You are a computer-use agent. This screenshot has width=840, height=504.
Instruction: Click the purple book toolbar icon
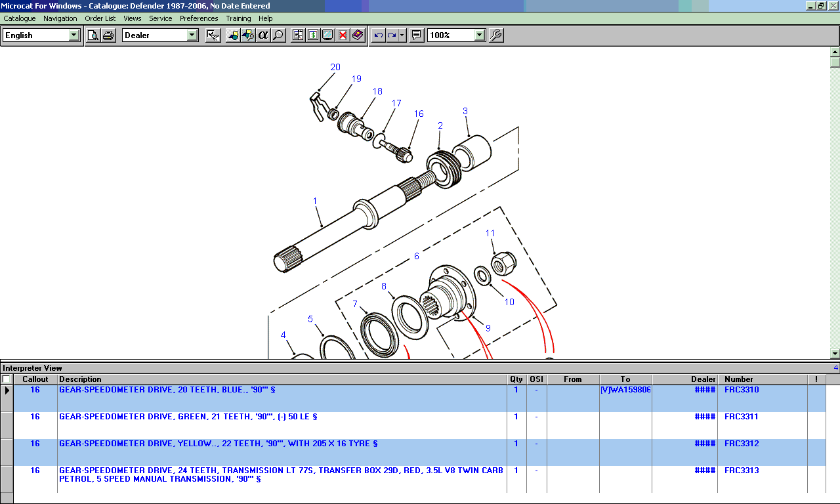358,35
